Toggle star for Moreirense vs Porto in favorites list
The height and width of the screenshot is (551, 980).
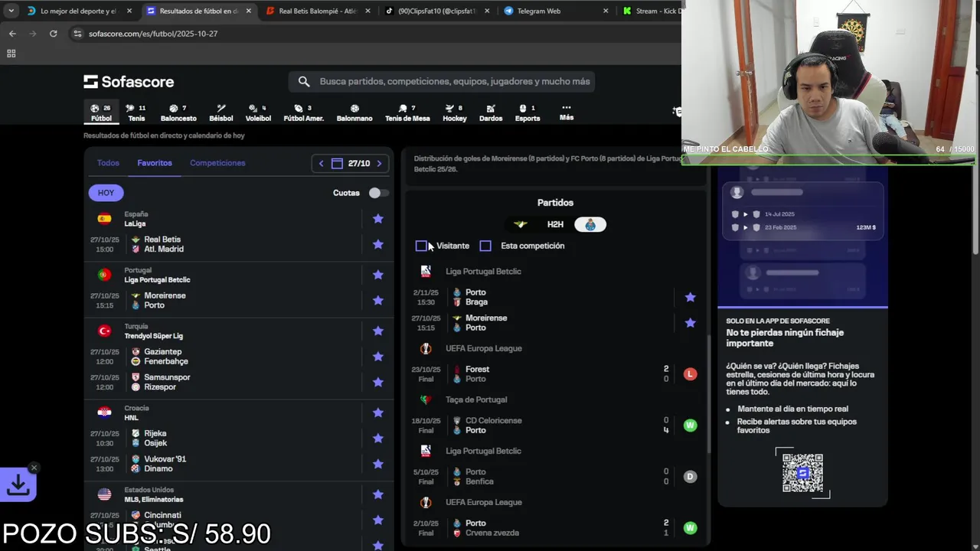(377, 300)
